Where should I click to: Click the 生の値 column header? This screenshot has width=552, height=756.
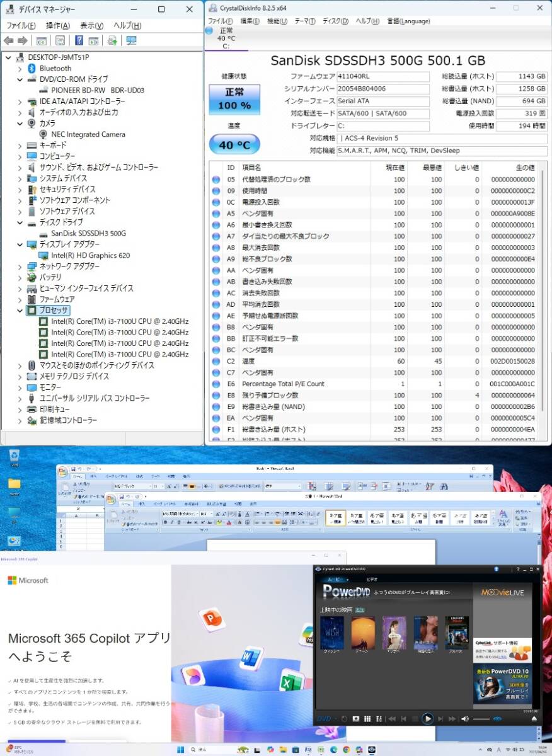[x=524, y=168]
